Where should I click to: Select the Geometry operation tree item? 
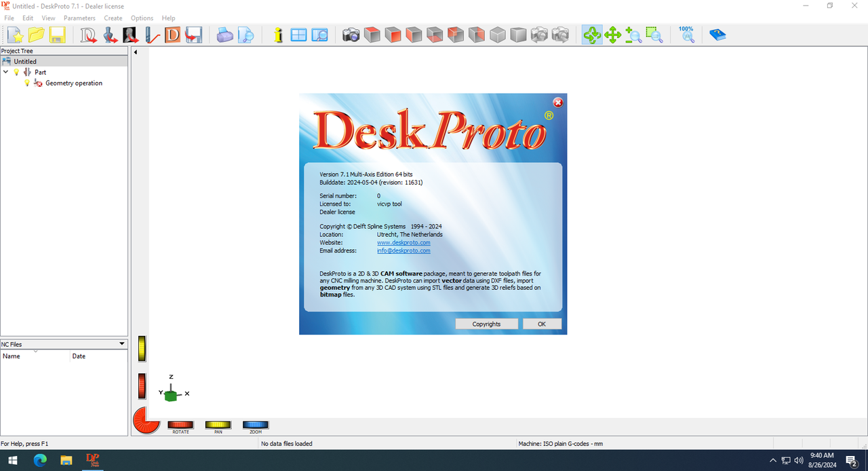coord(74,83)
